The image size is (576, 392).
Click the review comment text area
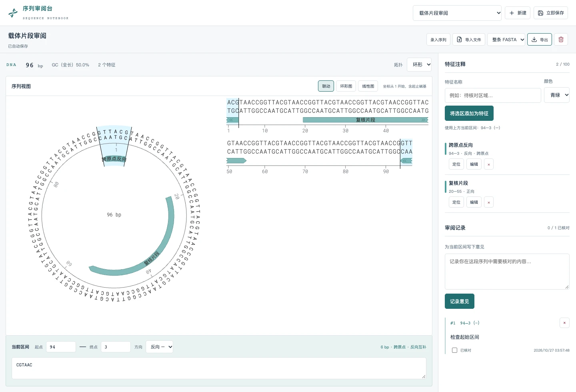(507, 271)
